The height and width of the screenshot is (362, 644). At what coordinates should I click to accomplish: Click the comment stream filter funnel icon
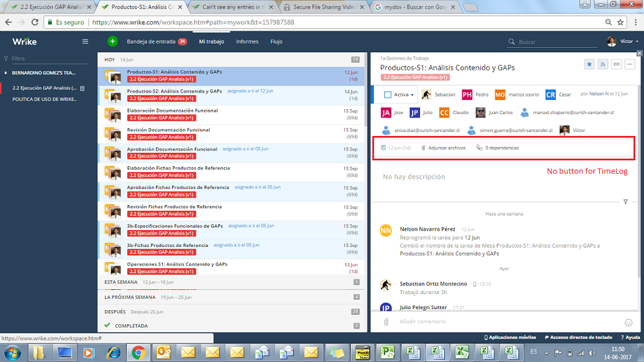625,202
